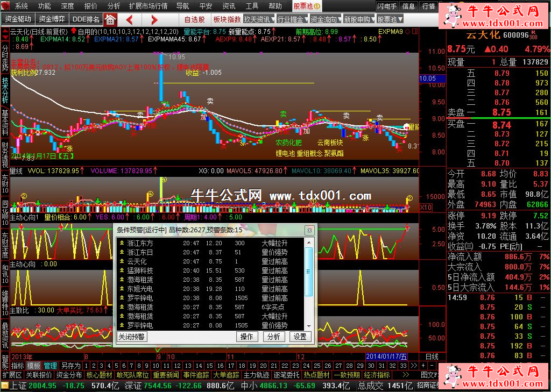Click 关闭预警 in alert popup

pos(132,337)
